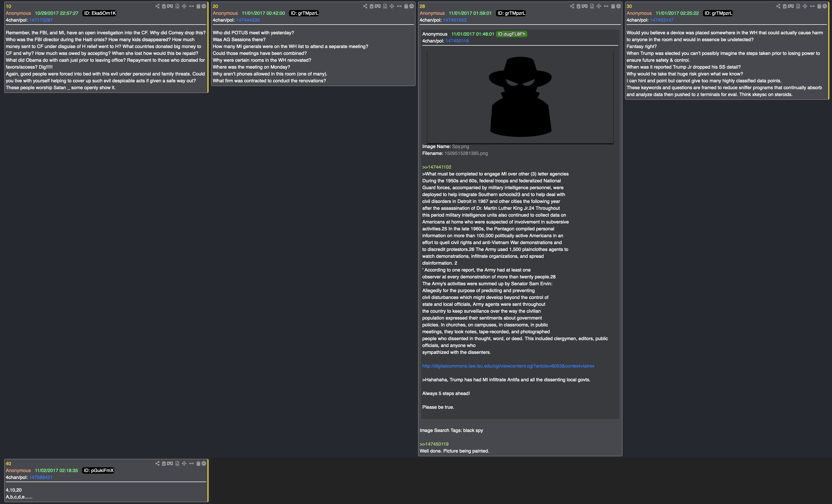Click the four-arrow move icon on post 20
The image size is (832, 504).
[392, 6]
